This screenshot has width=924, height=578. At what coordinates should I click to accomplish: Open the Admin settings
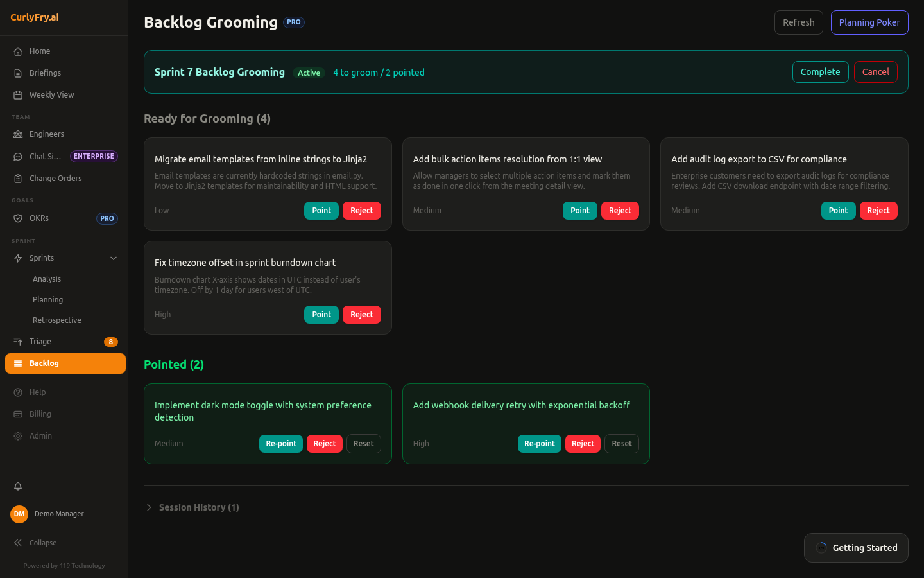(40, 435)
